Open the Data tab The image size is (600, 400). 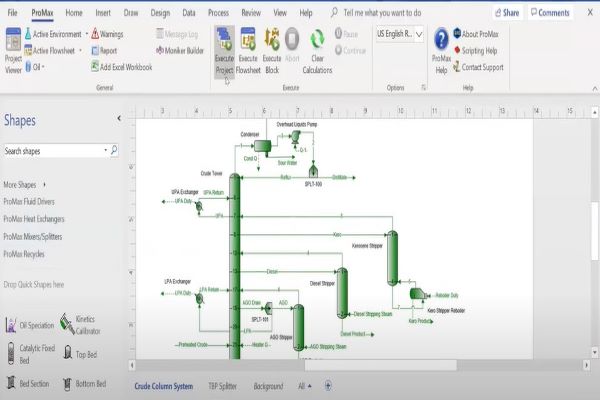click(189, 13)
